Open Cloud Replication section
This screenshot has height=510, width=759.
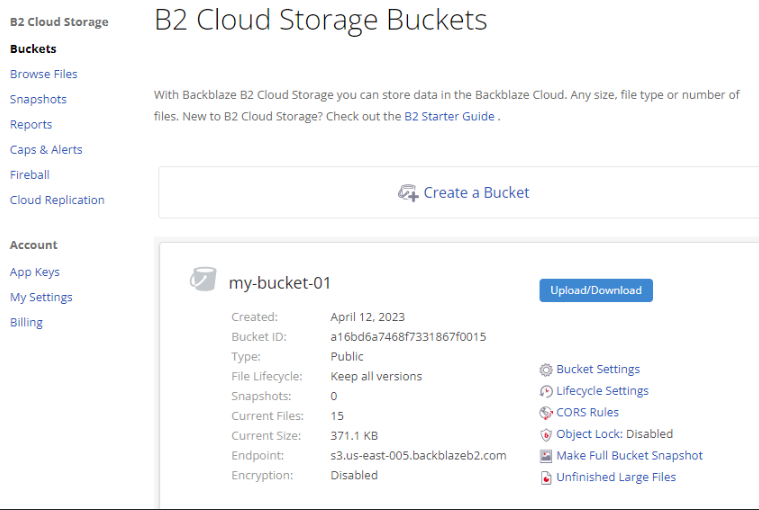coord(57,200)
